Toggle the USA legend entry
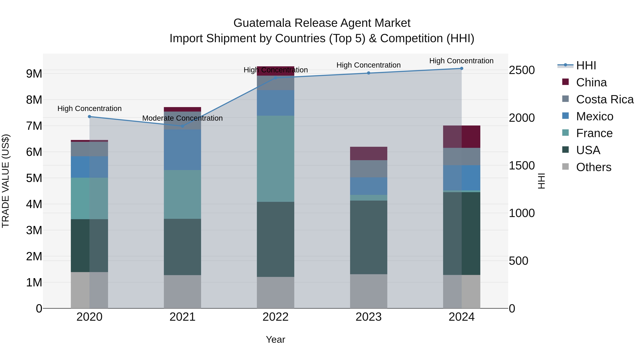 pyautogui.click(x=581, y=150)
